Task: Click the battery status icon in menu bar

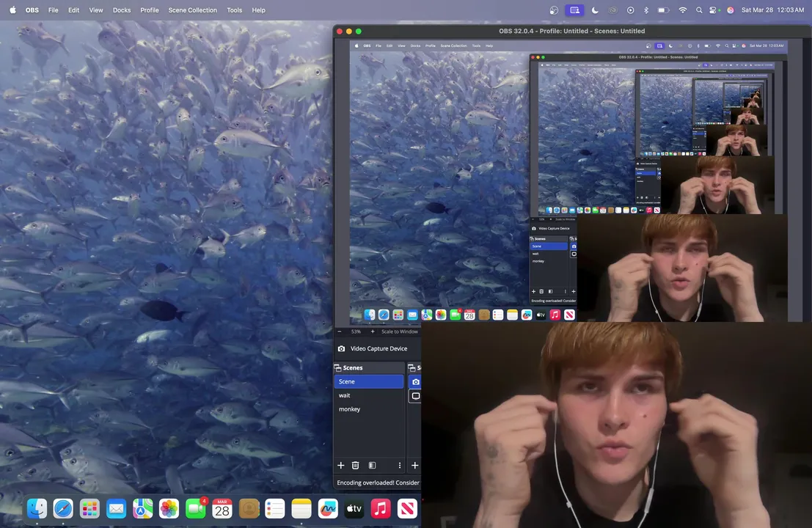Action: tap(663, 10)
